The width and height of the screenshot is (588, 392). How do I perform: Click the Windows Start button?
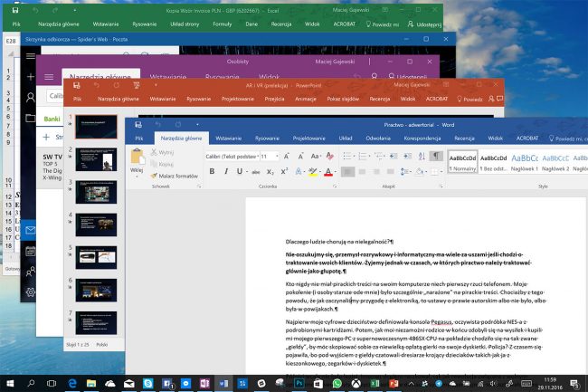coord(10,383)
